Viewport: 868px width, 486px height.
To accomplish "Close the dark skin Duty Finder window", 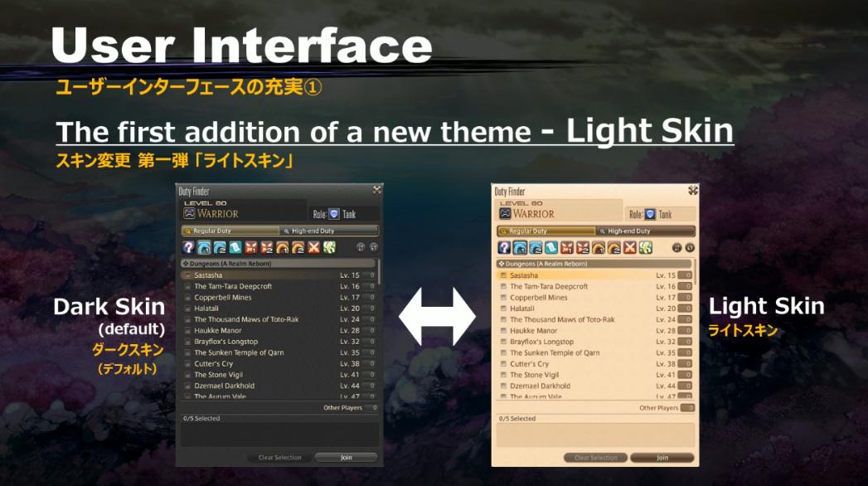I will [x=376, y=190].
